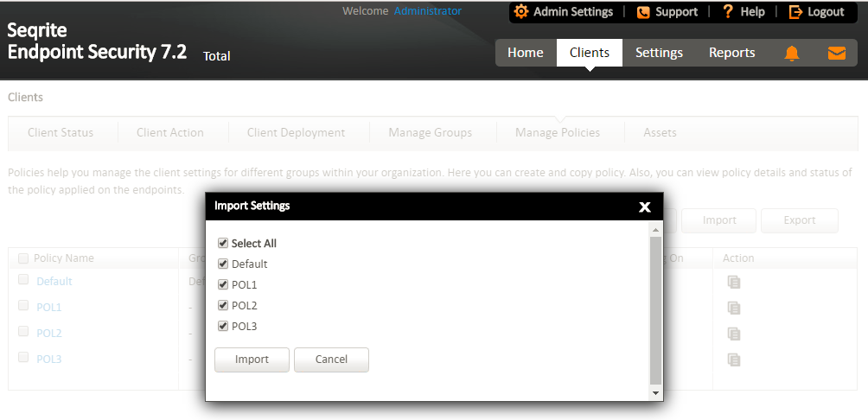Click the dialog scrollbar up arrow
Image resolution: width=868 pixels, height=420 pixels.
click(655, 230)
